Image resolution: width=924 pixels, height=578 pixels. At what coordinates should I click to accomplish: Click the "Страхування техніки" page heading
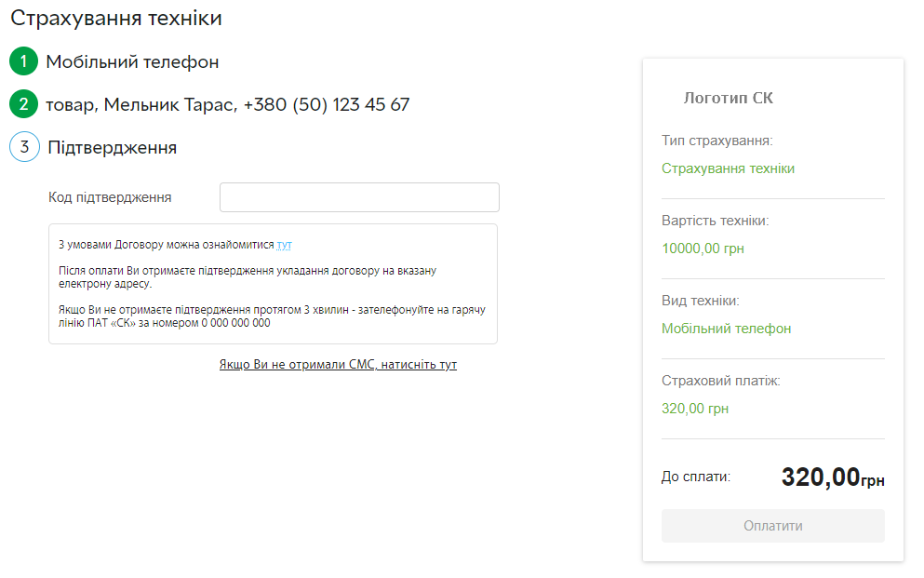(116, 18)
